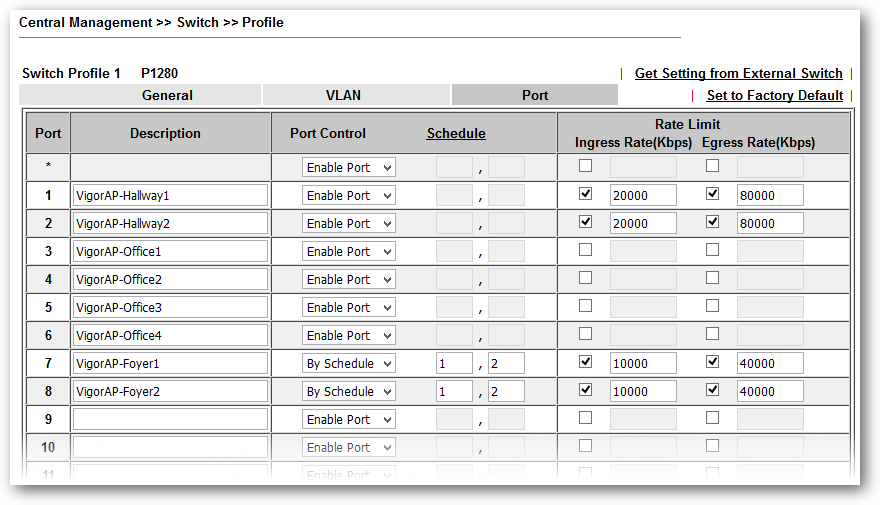The height and width of the screenshot is (505, 880).
Task: Uncheck ingress rate limit for port 1
Action: [x=585, y=194]
